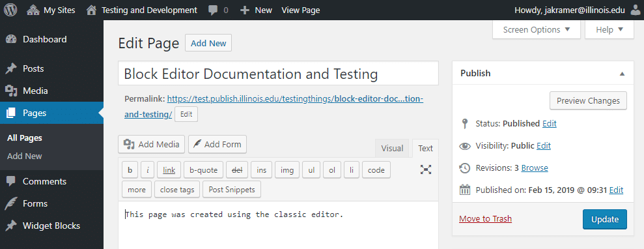Open the page permalink URL
This screenshot has height=249, width=644.
pyautogui.click(x=274, y=107)
